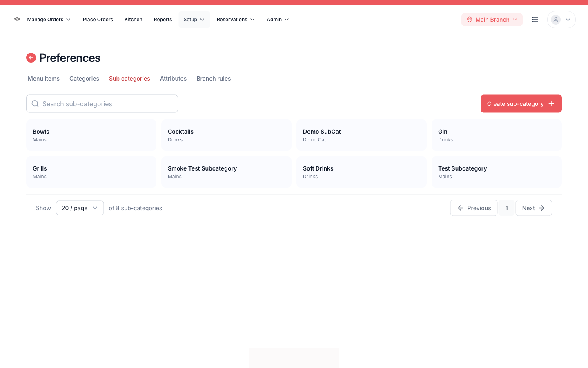Expand the user account chevron
Viewport: 588px width, 368px height.
pyautogui.click(x=568, y=20)
